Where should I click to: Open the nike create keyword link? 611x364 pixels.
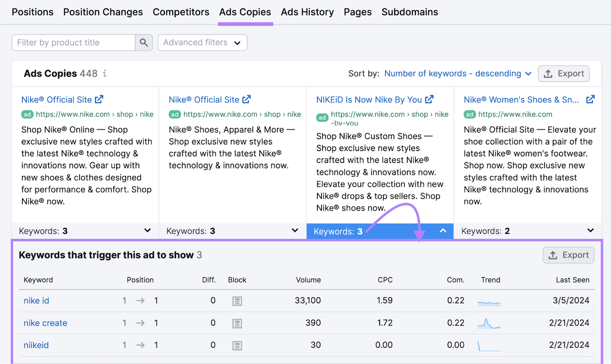(x=45, y=323)
